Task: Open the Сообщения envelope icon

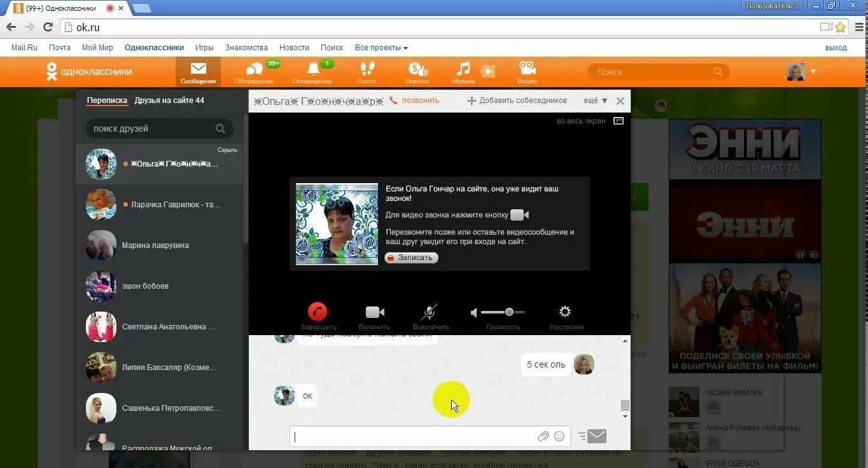Action: 198,69
